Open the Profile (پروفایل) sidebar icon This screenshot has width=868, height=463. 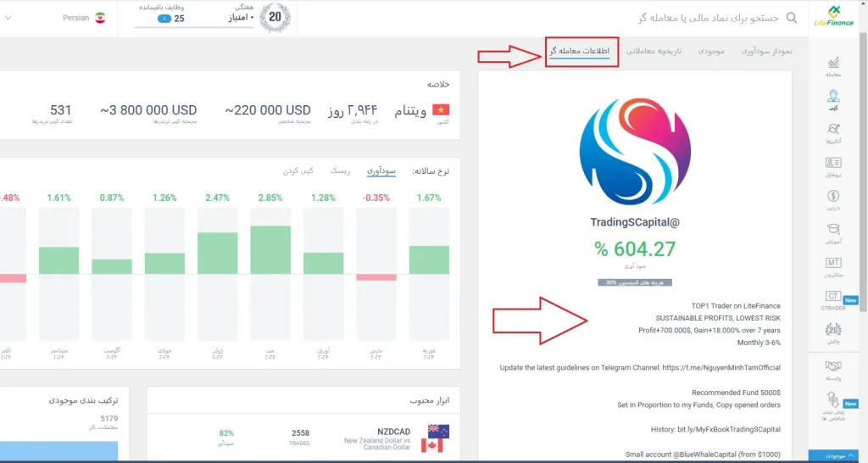point(832,166)
